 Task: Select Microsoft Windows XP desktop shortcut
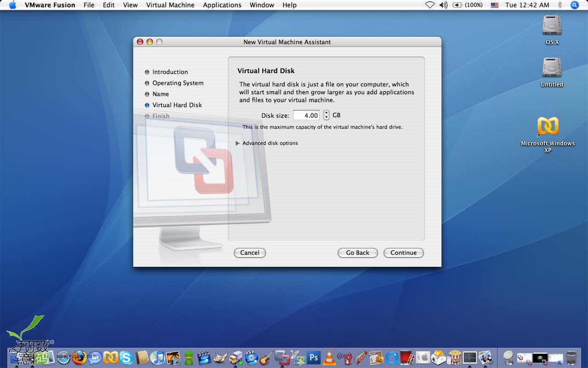(x=548, y=134)
